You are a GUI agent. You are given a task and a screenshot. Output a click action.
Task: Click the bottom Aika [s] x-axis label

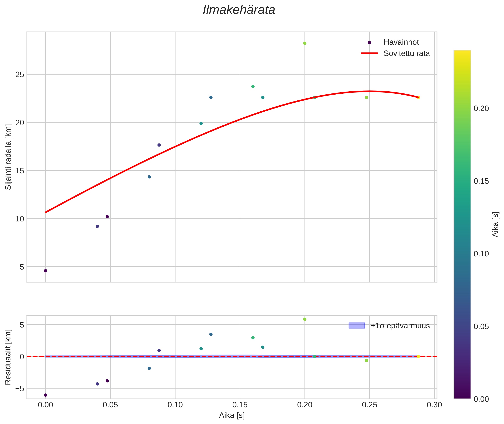click(x=232, y=415)
